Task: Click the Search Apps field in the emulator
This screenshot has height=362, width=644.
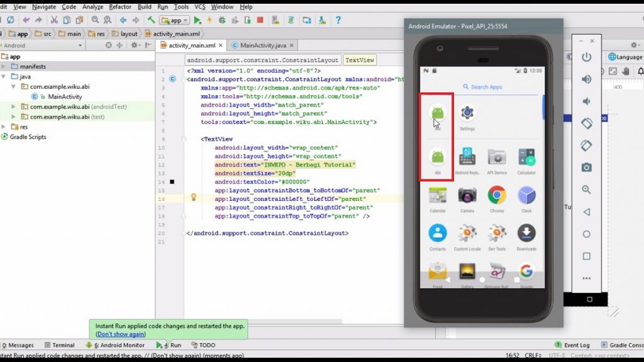Action: [x=482, y=87]
